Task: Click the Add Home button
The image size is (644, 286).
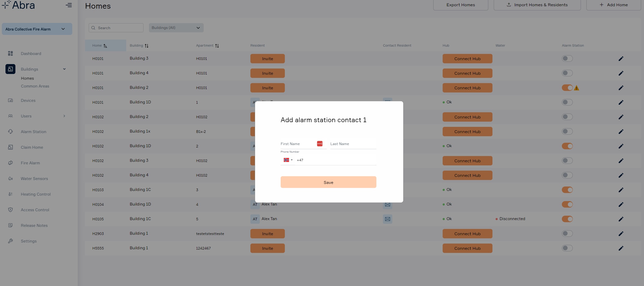Action: pyautogui.click(x=613, y=5)
